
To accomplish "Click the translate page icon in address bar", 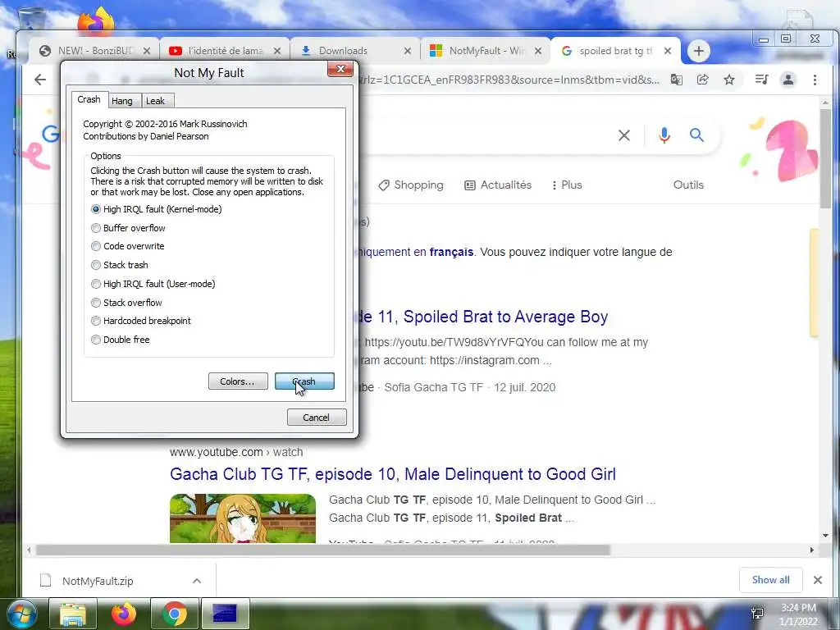I will [677, 80].
